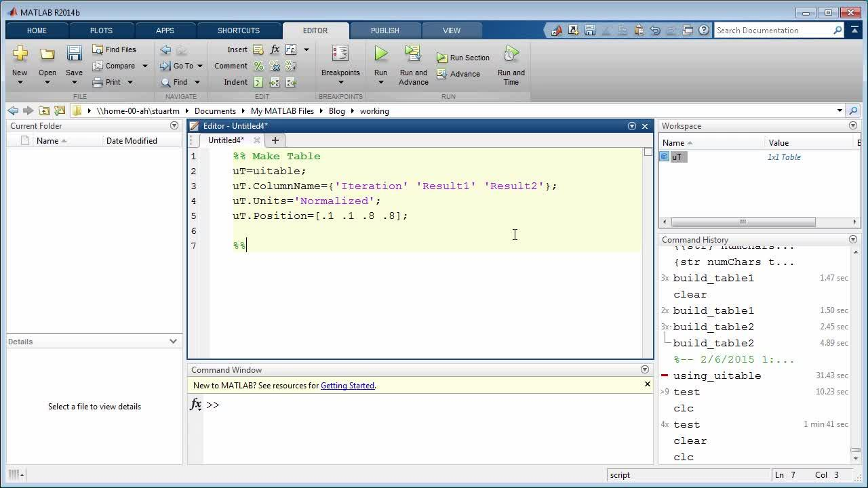Open the dropdown under Save
Screen dimensions: 868x488
click(74, 83)
